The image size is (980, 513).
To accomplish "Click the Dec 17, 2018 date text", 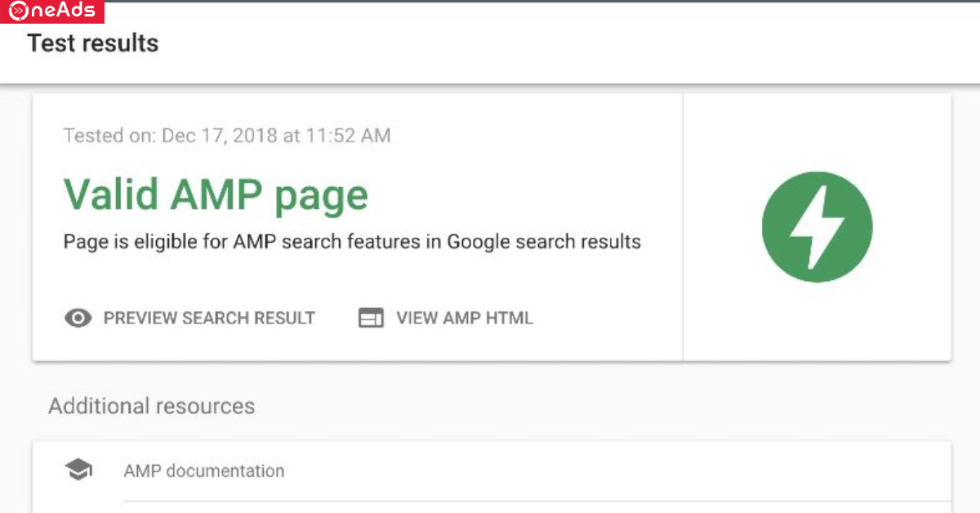I will coord(220,136).
